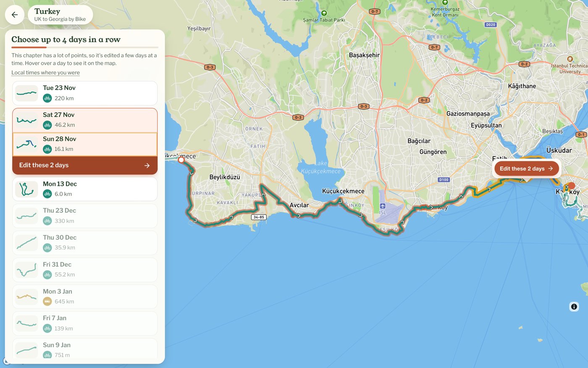
Task: Click the Turkey chapter title pill
Action: 60,15
